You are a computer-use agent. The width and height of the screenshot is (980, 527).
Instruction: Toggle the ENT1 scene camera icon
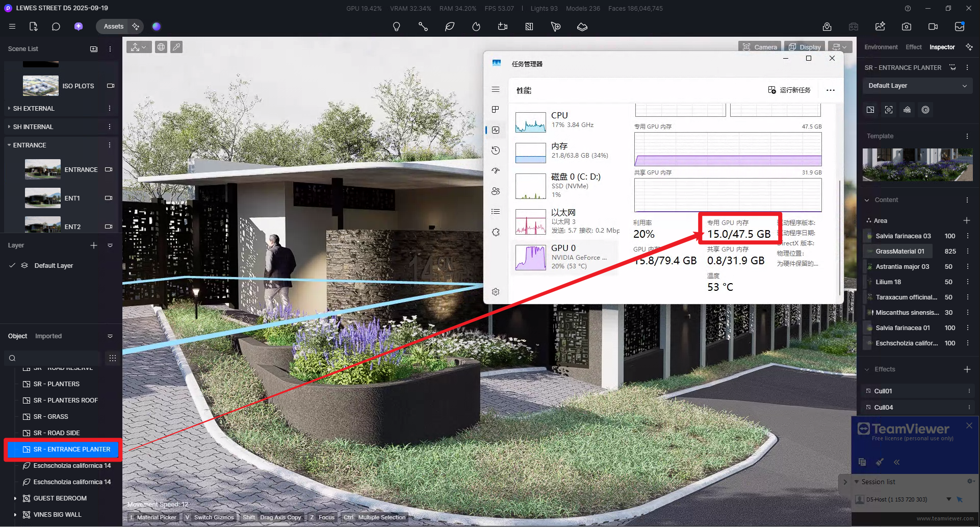109,198
